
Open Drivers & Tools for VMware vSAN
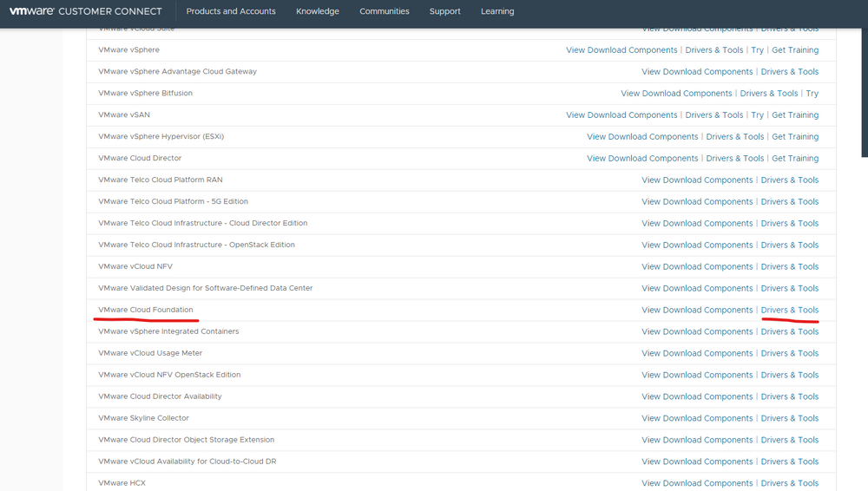click(714, 115)
